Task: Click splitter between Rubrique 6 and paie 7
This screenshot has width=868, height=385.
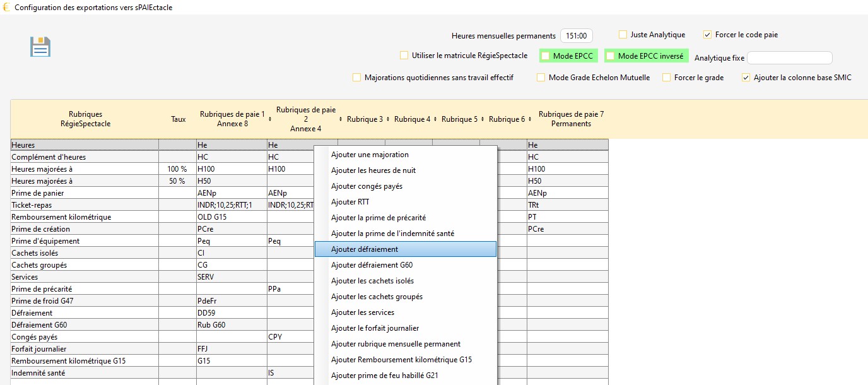Action: 530,119
